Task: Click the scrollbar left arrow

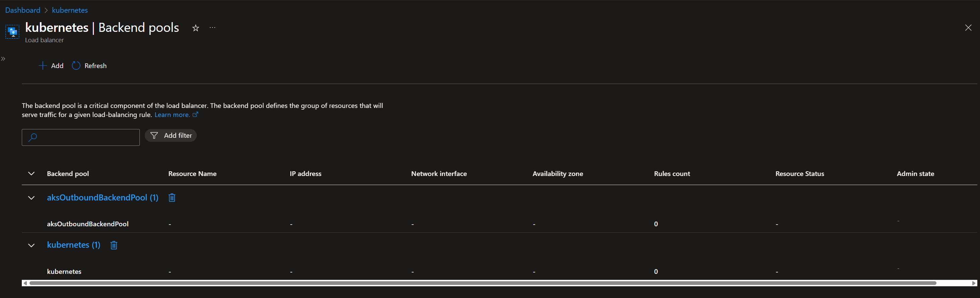Action: [25, 283]
